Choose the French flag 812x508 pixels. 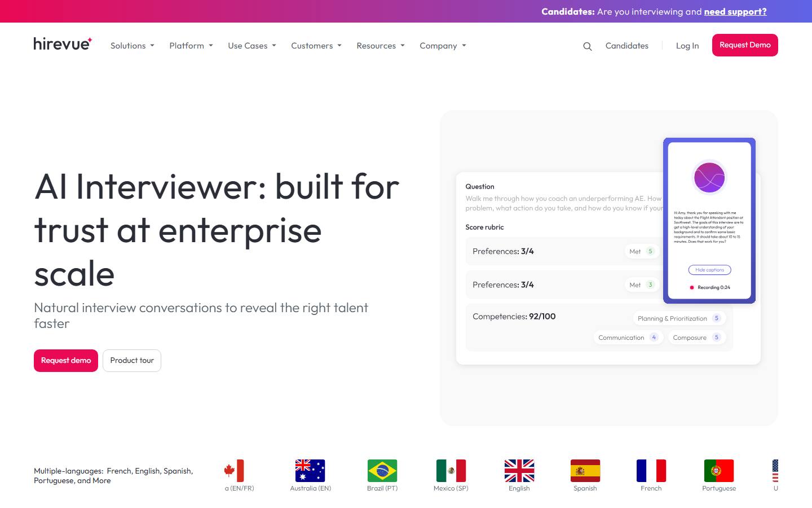point(651,471)
